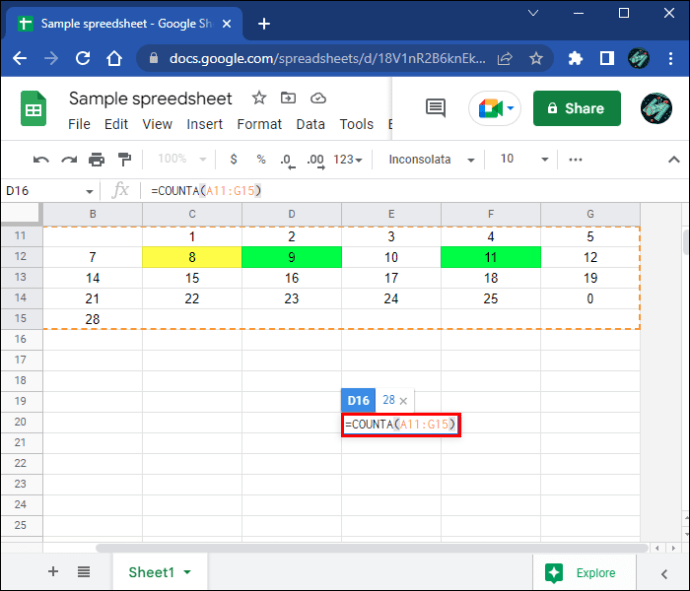This screenshot has width=690, height=591.
Task: Open the Format menu
Action: 259,125
